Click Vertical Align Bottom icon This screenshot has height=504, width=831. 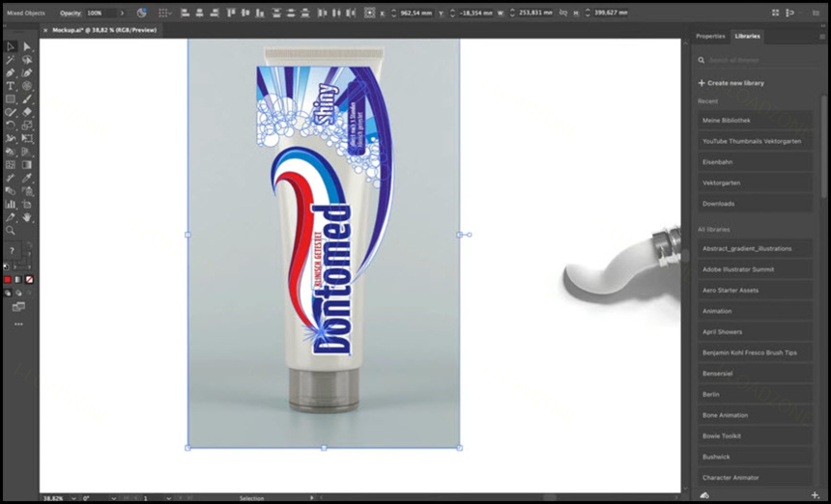point(260,13)
